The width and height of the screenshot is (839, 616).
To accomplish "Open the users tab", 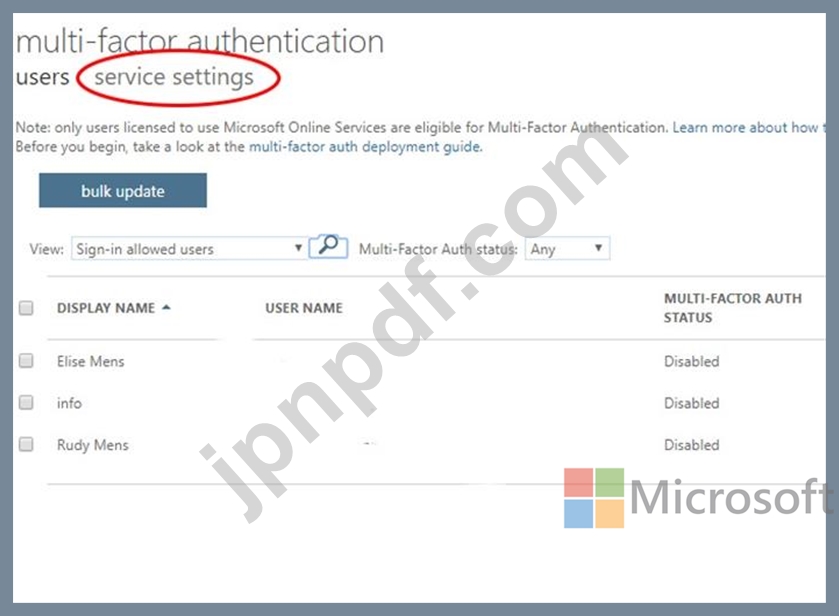I will tap(42, 77).
